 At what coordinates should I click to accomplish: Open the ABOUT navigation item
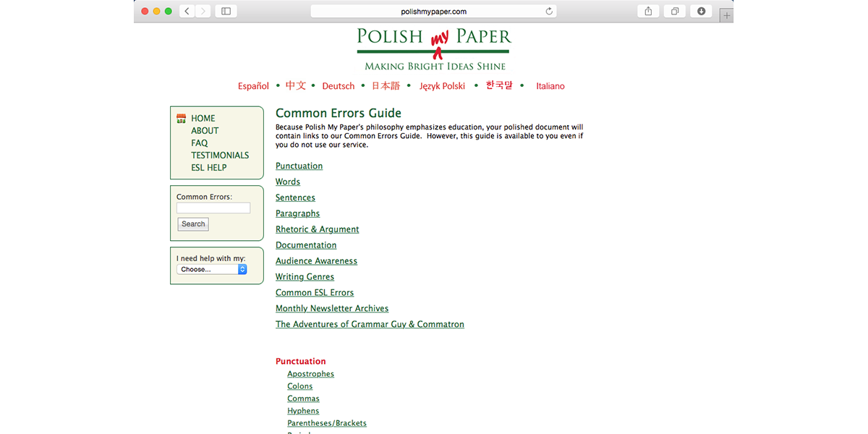(205, 131)
